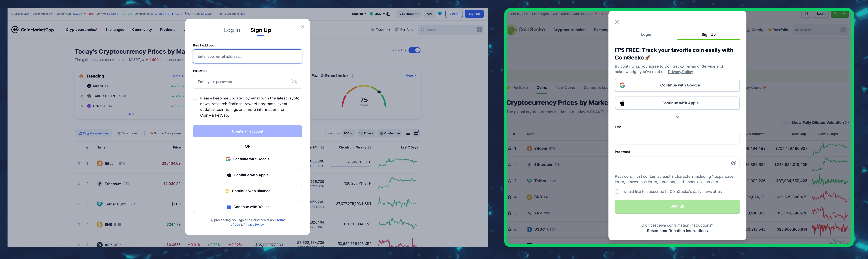Continue with Binance on CoinMarketCap

click(247, 191)
